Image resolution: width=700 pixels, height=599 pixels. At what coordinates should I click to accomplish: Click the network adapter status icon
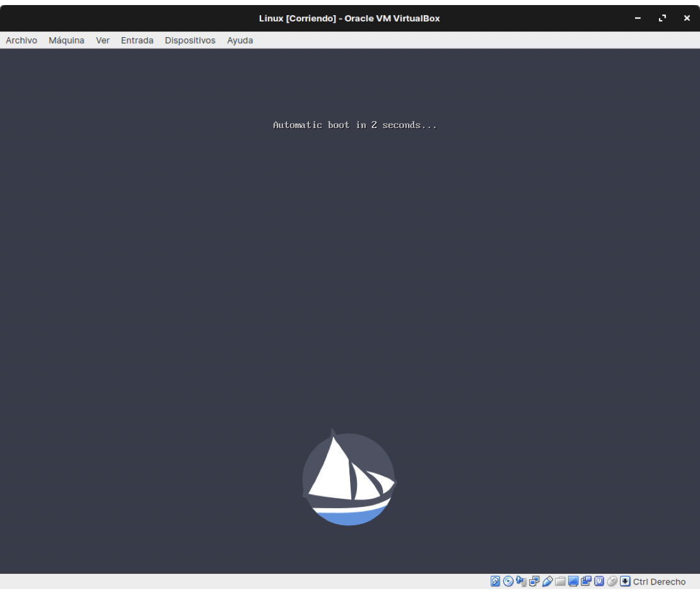click(534, 581)
